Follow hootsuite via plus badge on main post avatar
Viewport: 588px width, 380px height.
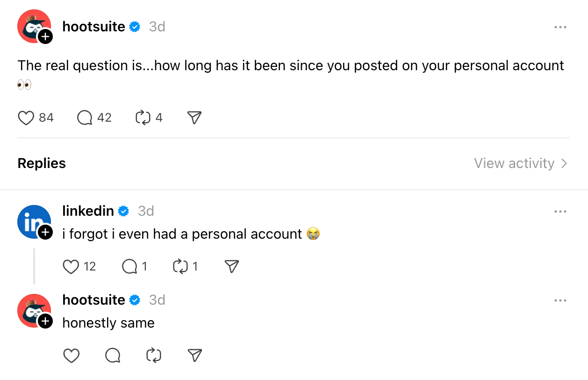(45, 37)
